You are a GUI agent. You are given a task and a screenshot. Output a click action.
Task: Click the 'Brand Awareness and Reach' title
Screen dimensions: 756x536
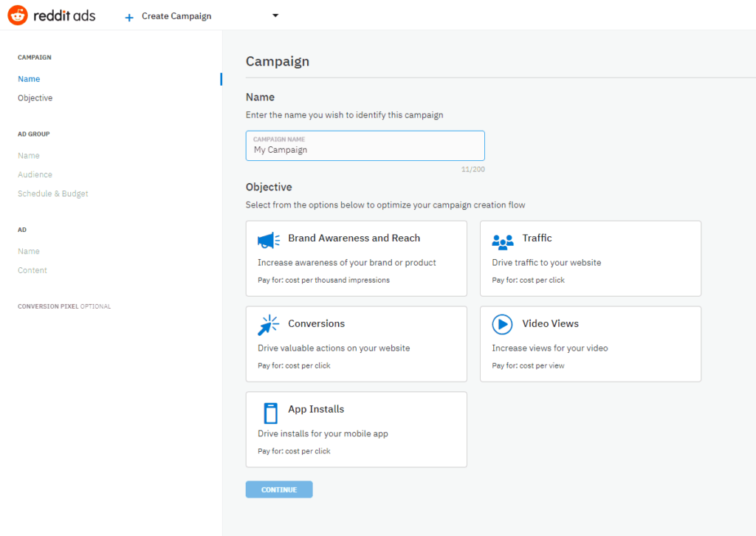pos(354,238)
